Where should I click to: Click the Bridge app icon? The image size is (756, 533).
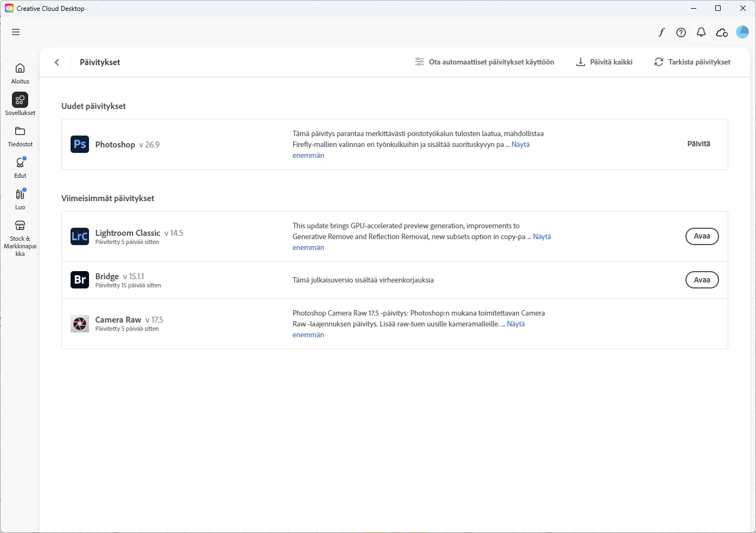tap(80, 280)
